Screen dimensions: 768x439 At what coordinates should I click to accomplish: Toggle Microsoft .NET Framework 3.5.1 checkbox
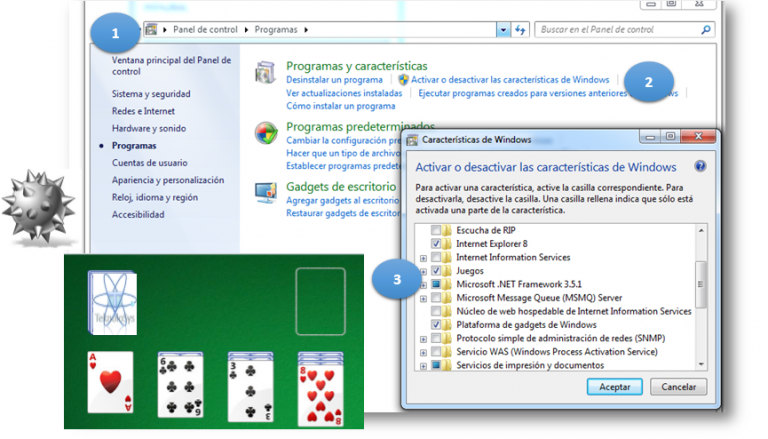pos(435,284)
